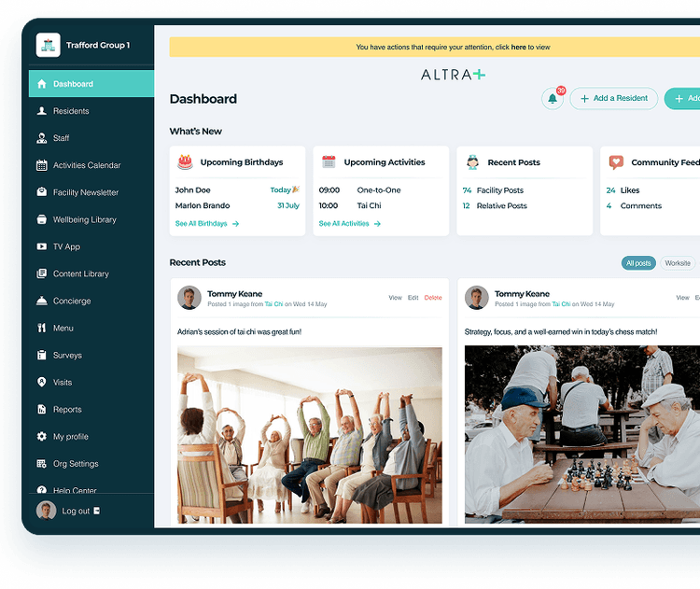The image size is (700, 589).
Task: Open the Wellbeing Library section
Action: pyautogui.click(x=91, y=219)
